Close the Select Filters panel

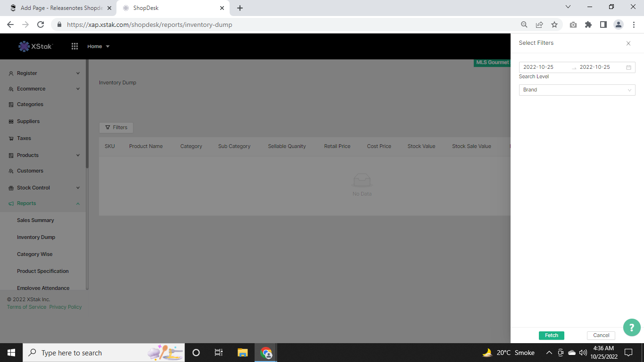(x=628, y=43)
